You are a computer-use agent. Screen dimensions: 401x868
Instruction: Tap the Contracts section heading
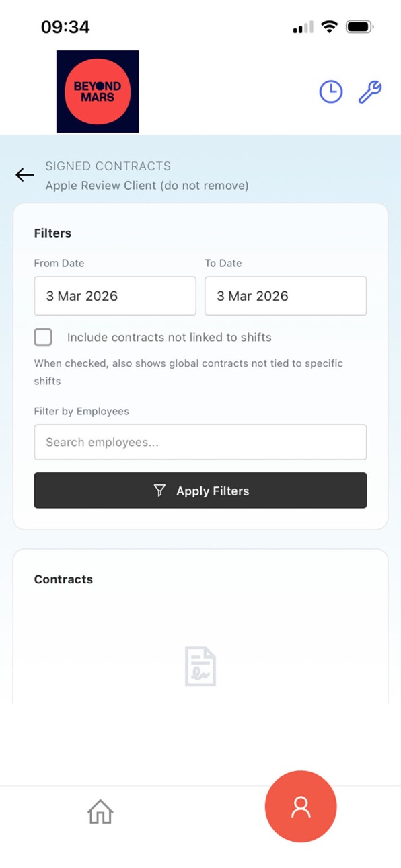(x=63, y=579)
